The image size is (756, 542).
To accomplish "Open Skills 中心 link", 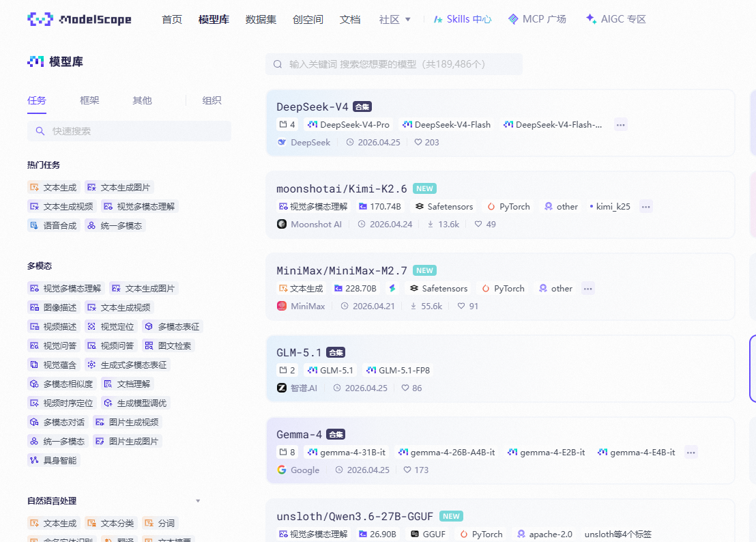I will coord(463,19).
